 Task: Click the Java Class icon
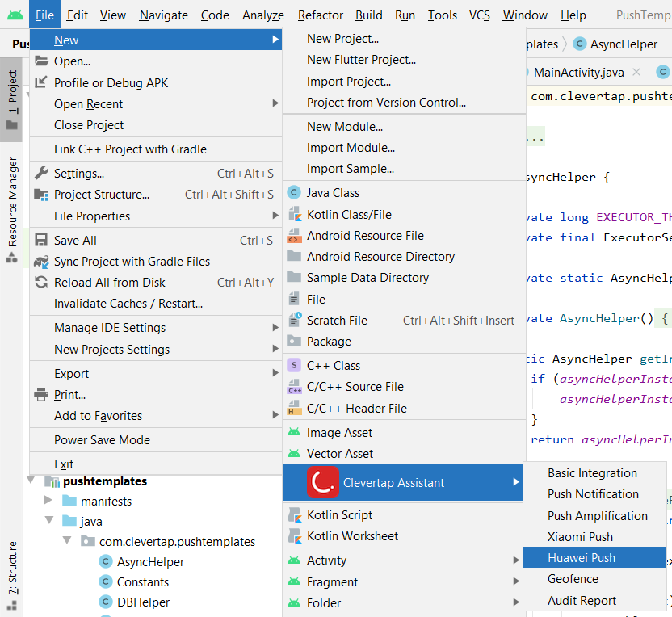[x=293, y=193]
